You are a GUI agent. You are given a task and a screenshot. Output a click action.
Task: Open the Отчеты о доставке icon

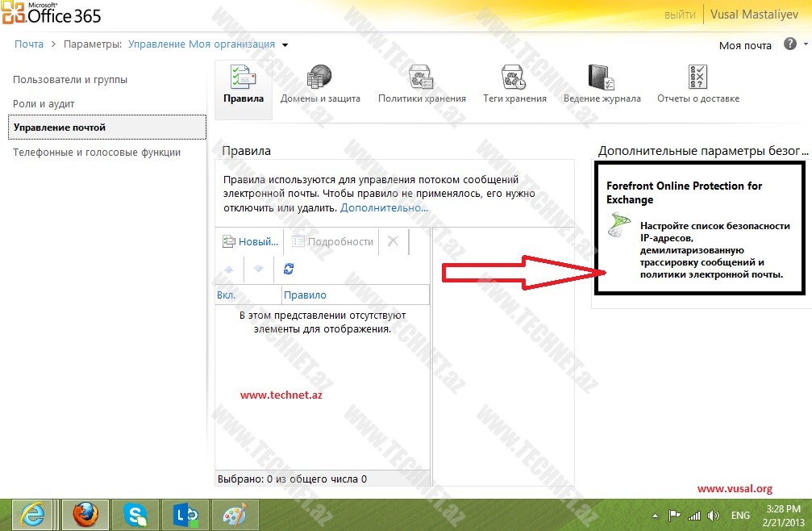pos(697,78)
